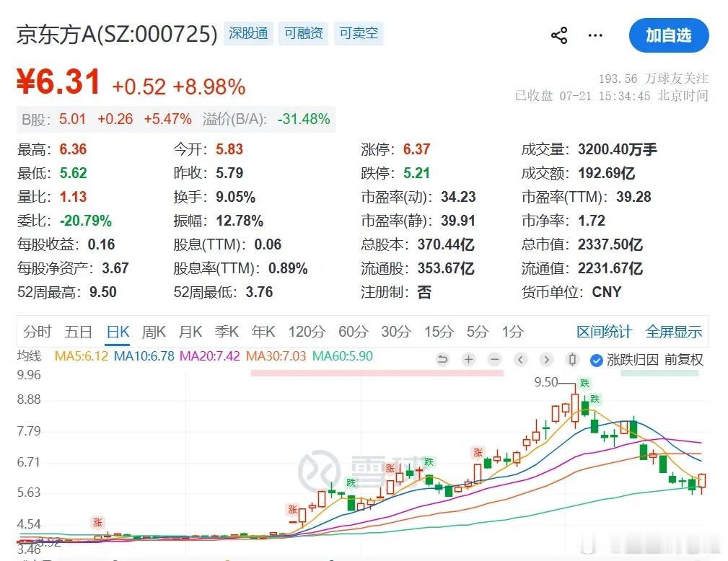Click the share icon
The height and width of the screenshot is (561, 728).
559,35
